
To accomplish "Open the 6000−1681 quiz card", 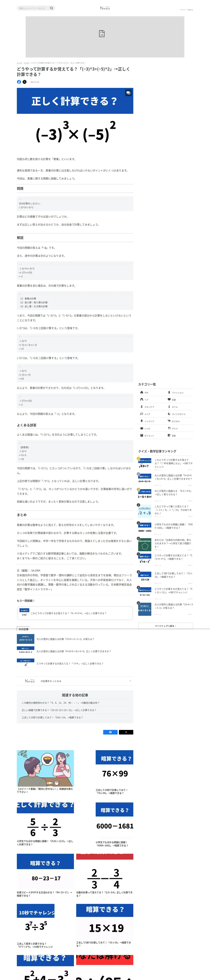I will [114, 825].
